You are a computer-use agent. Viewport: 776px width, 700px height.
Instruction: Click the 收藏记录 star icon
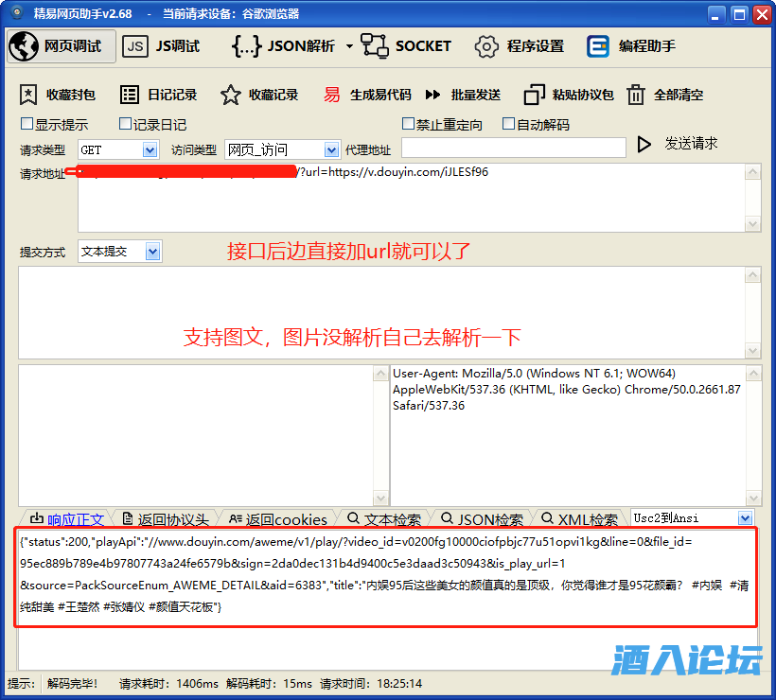tap(230, 95)
